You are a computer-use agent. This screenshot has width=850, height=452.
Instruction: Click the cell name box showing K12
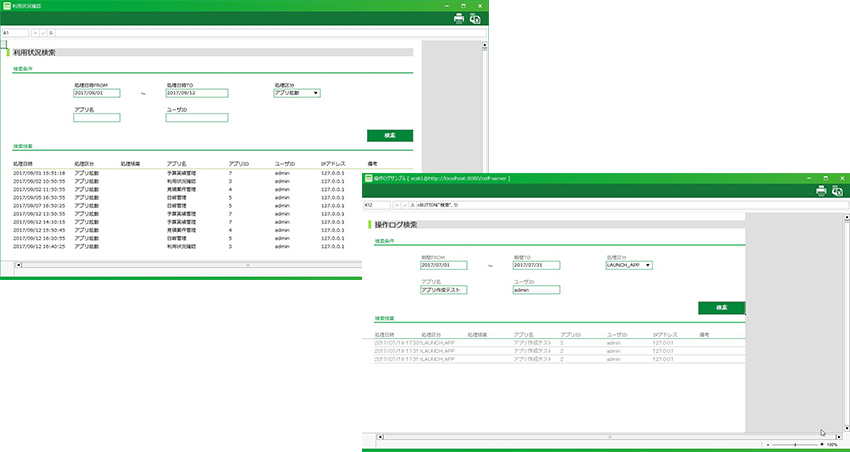point(376,205)
